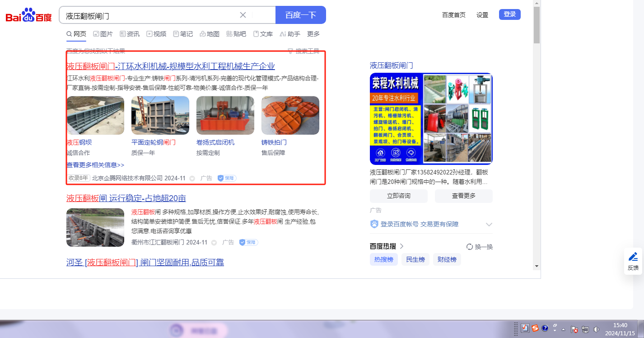Viewport: 644px width, 338px height.
Task: Open the 江环水利机械 result title link
Action: [171, 66]
